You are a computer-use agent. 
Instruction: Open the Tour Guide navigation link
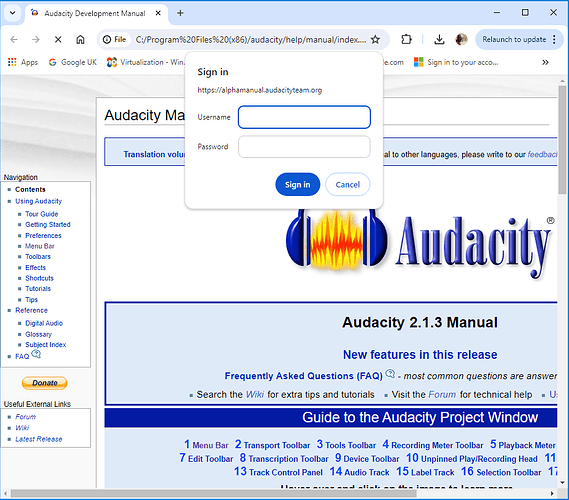(x=42, y=214)
